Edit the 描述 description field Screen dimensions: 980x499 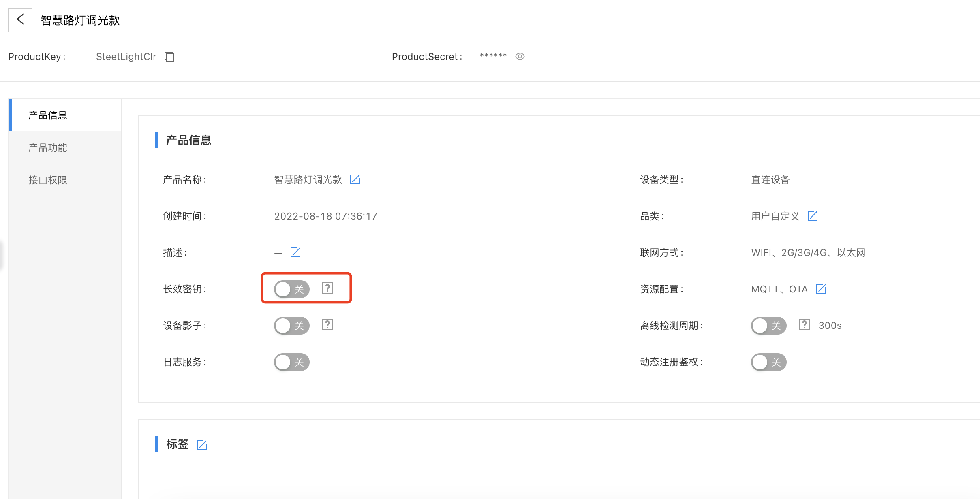[295, 252]
